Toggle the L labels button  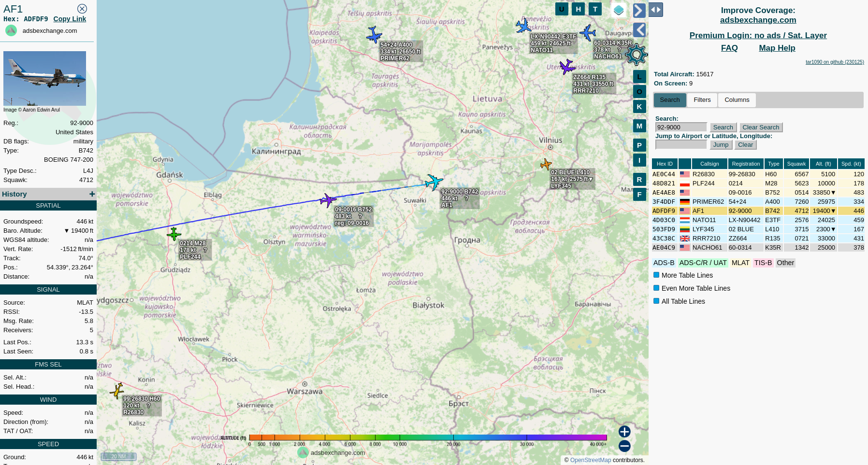pos(639,76)
